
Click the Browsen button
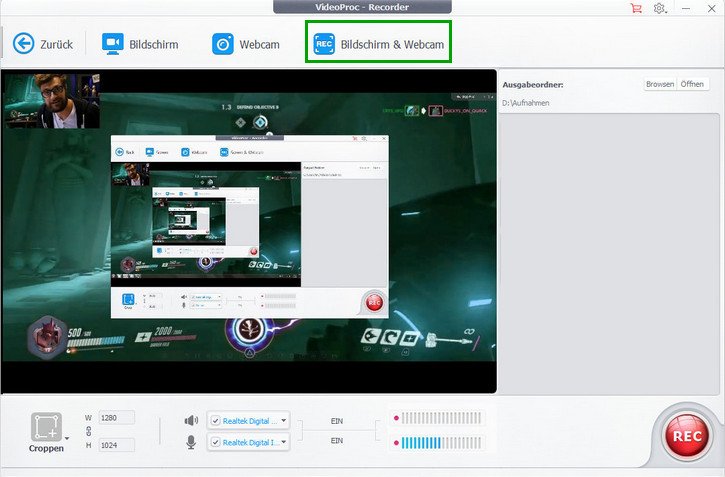click(660, 84)
